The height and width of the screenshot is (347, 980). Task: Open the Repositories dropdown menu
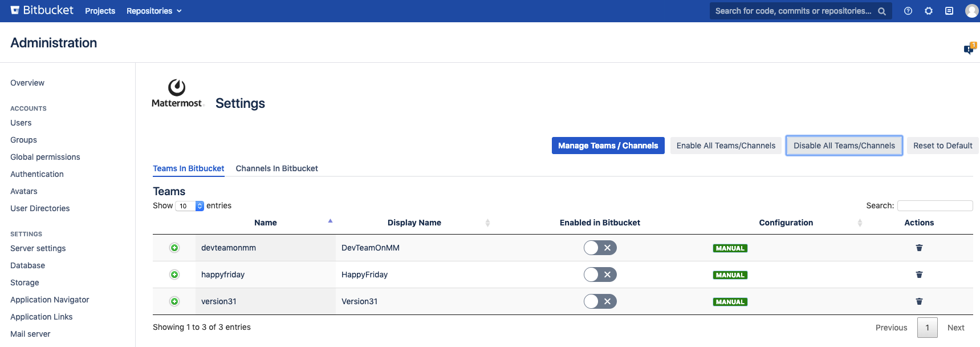click(x=154, y=11)
